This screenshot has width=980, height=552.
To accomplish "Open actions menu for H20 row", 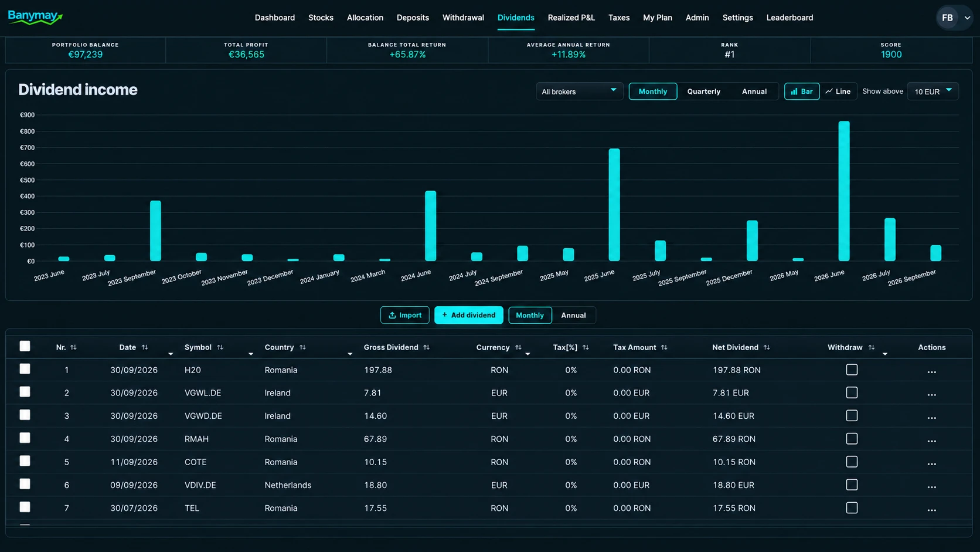I will 931,371.
